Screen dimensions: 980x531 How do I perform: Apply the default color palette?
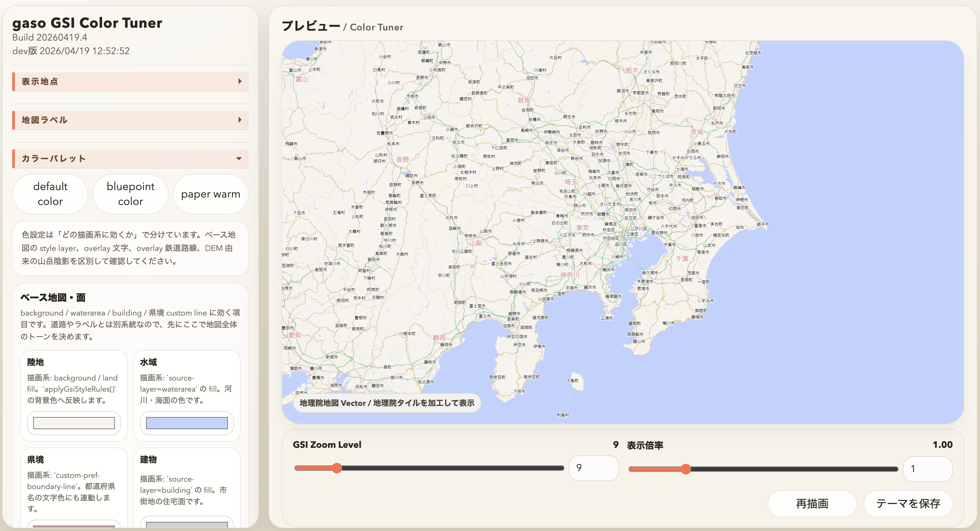coord(50,194)
